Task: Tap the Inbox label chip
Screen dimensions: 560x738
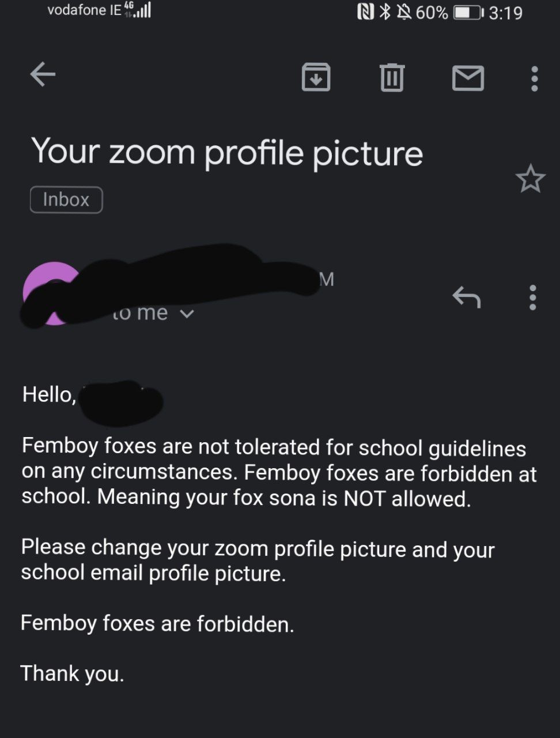Action: tap(66, 200)
